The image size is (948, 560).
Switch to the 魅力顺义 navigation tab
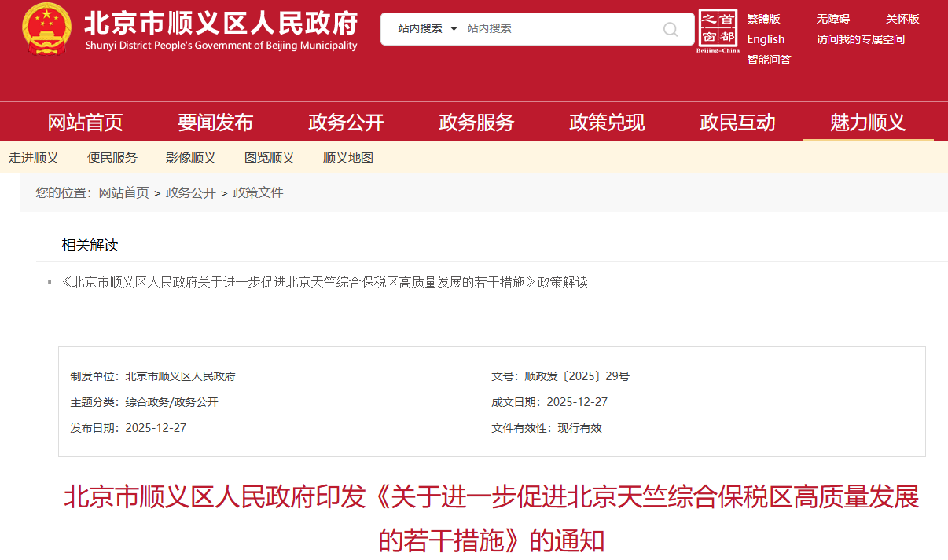868,122
